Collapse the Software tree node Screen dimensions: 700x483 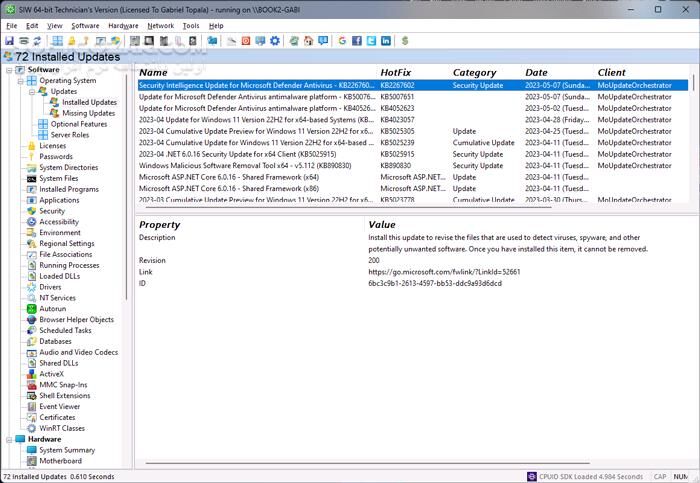pyautogui.click(x=8, y=70)
